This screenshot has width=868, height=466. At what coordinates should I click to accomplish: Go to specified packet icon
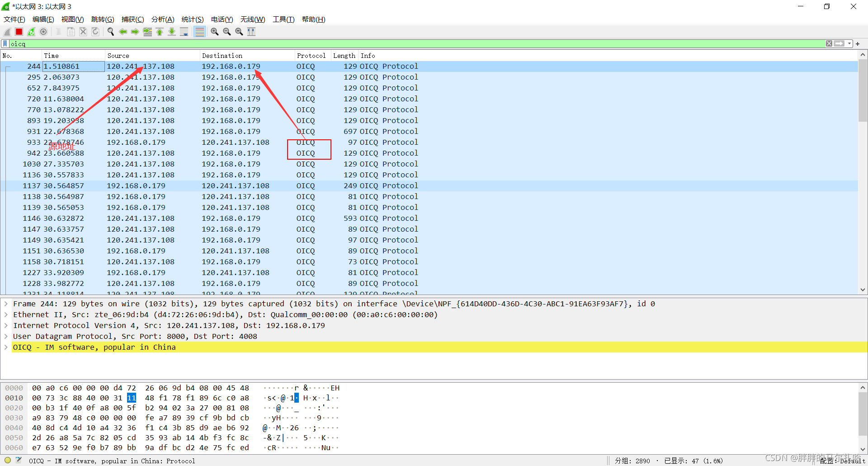pyautogui.click(x=147, y=32)
